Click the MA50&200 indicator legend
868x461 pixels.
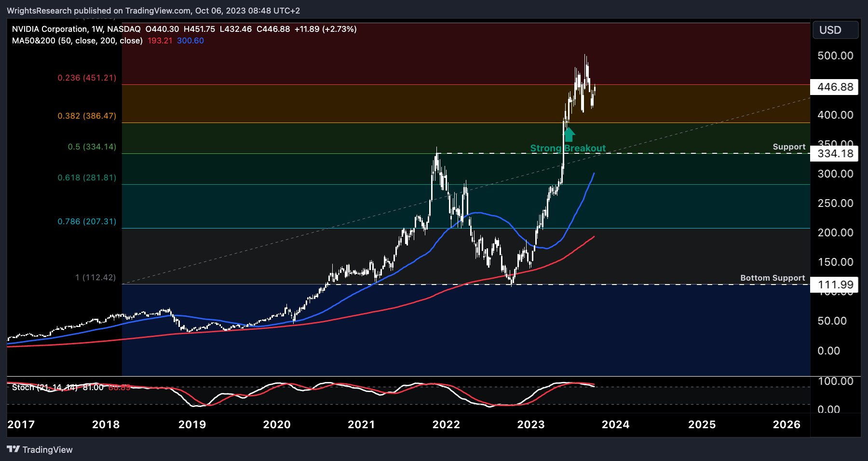tap(77, 41)
